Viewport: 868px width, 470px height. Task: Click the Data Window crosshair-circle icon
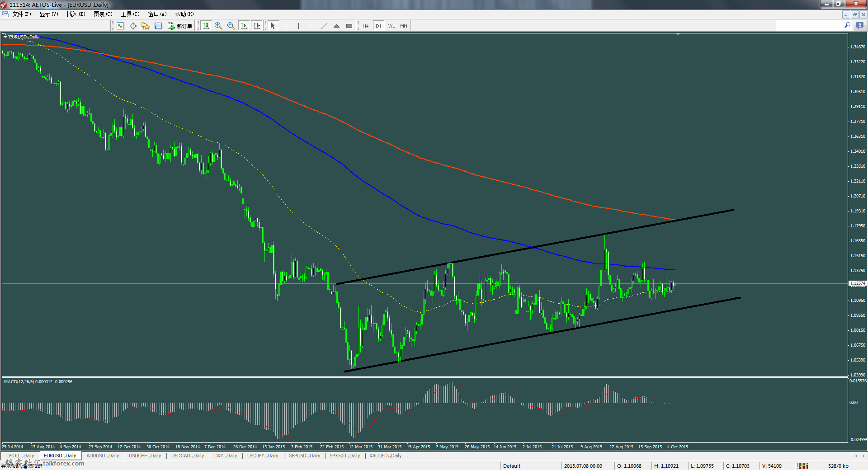[x=133, y=26]
